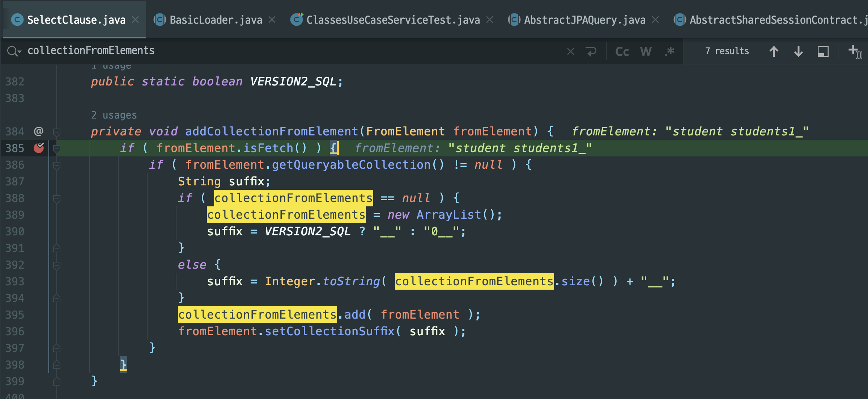Go to previous search occurrence arrow
Image resolution: width=868 pixels, height=399 pixels.
pyautogui.click(x=774, y=51)
